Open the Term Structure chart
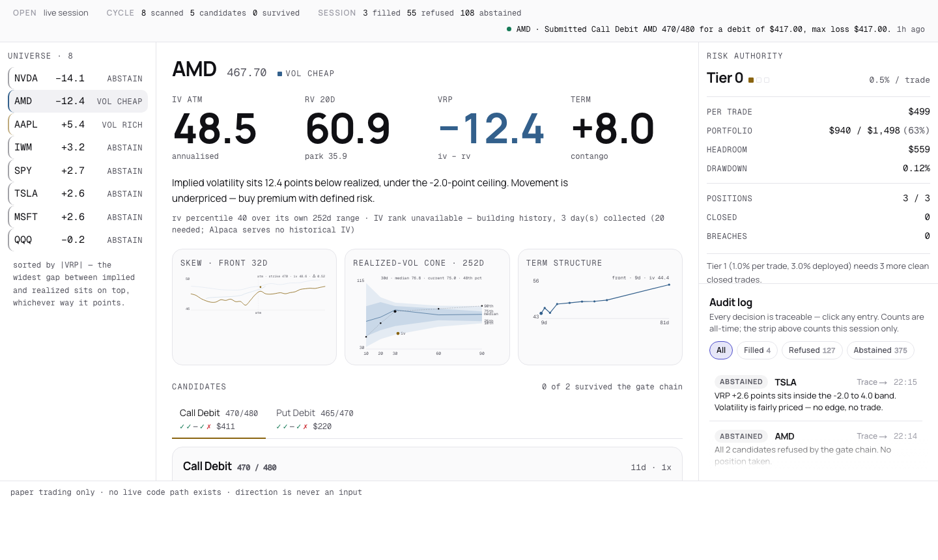 600,307
